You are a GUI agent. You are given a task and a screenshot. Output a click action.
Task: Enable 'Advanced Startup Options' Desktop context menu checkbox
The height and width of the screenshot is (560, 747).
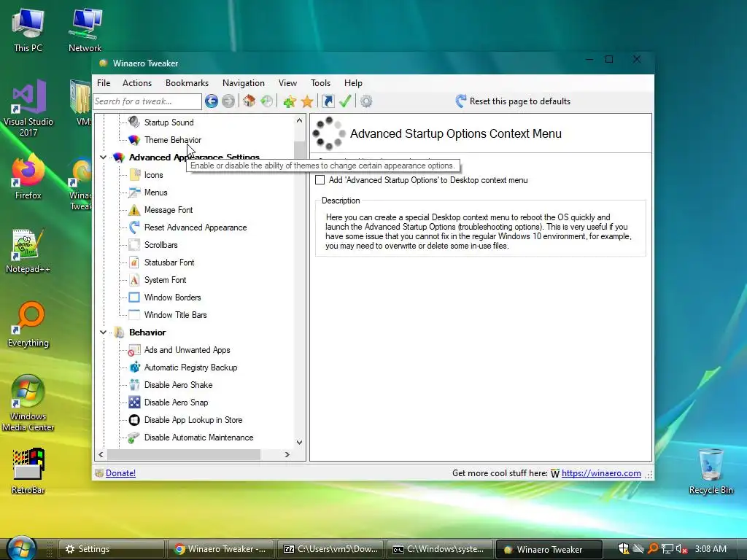(320, 180)
